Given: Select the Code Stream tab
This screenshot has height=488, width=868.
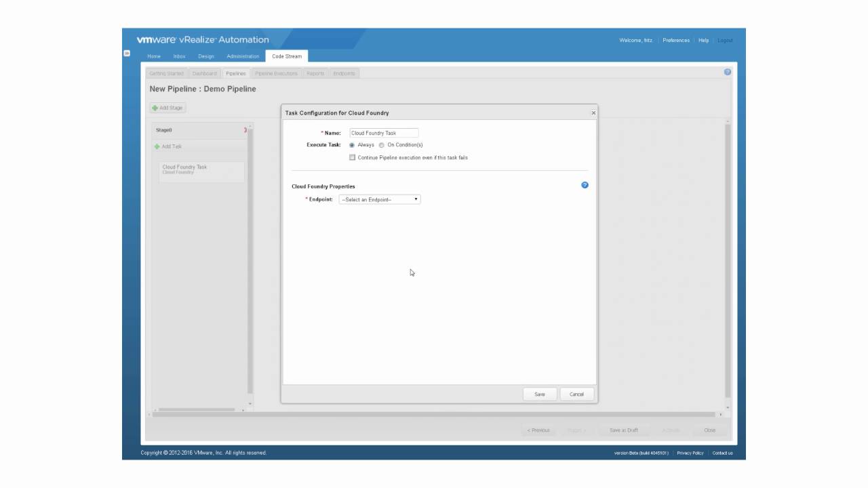Looking at the screenshot, I should pos(287,56).
